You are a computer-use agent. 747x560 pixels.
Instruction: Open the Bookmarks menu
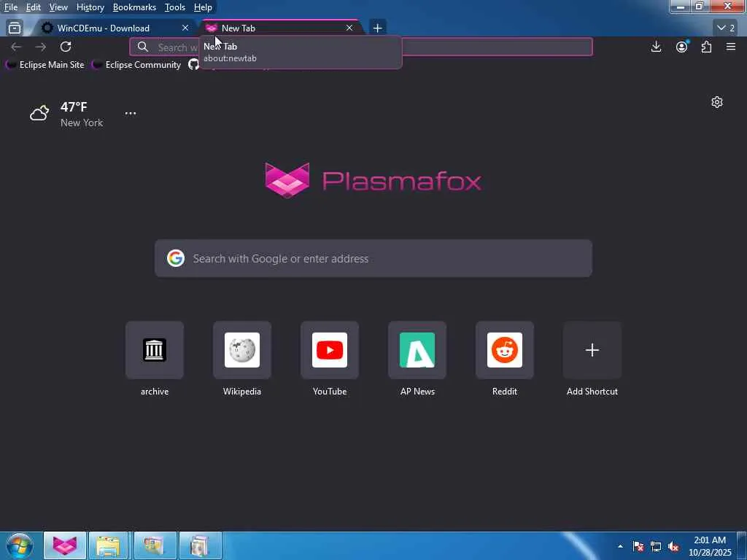click(x=134, y=7)
